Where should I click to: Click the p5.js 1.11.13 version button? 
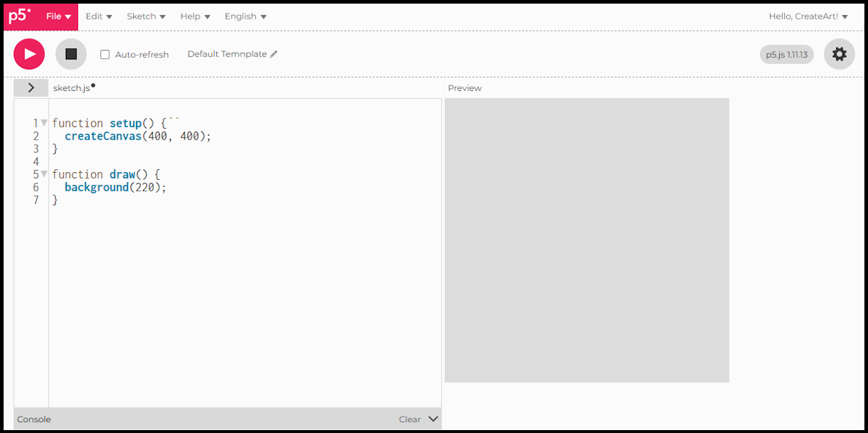click(786, 54)
